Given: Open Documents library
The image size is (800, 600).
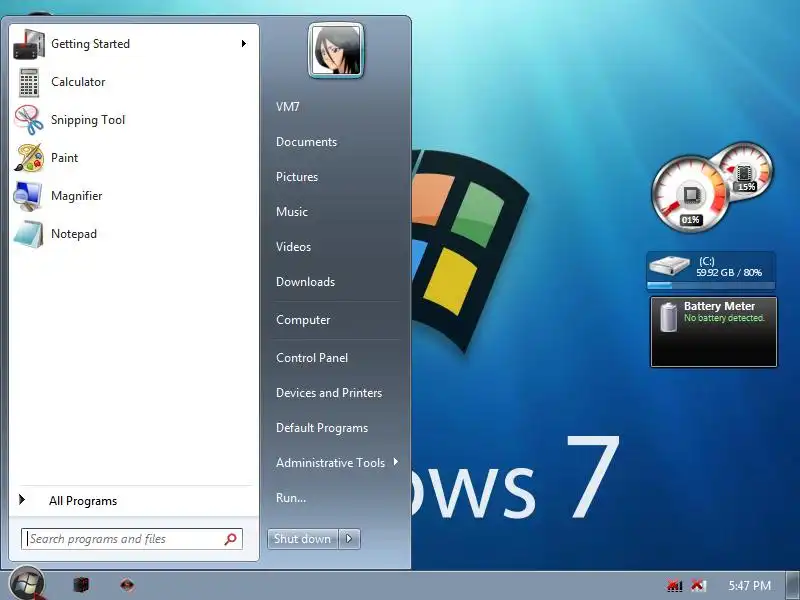Looking at the screenshot, I should click(x=307, y=142).
